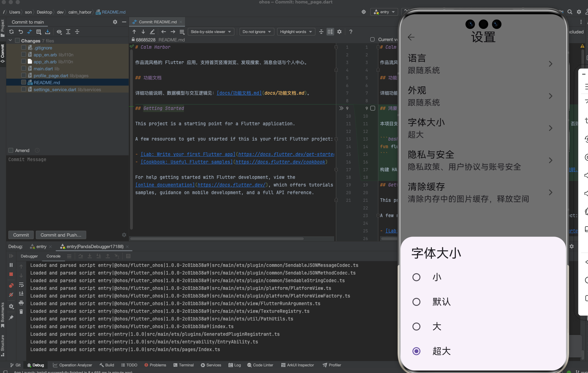Click the jump to source pencil icon

(152, 32)
